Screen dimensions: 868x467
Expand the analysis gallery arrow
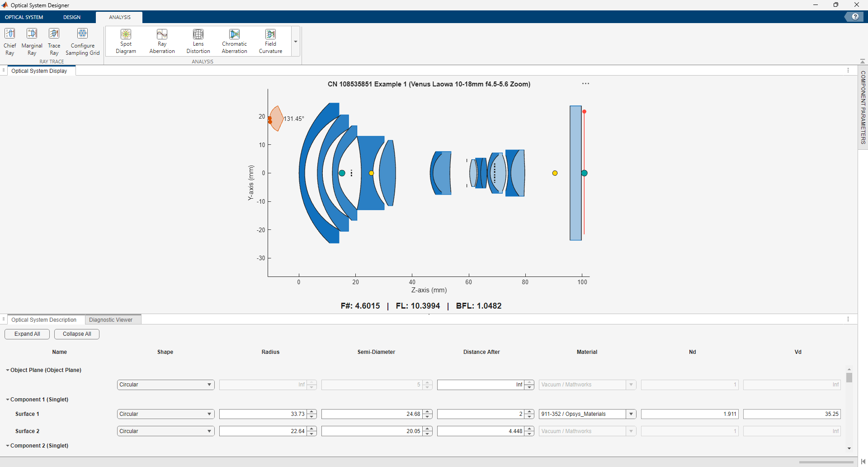295,42
